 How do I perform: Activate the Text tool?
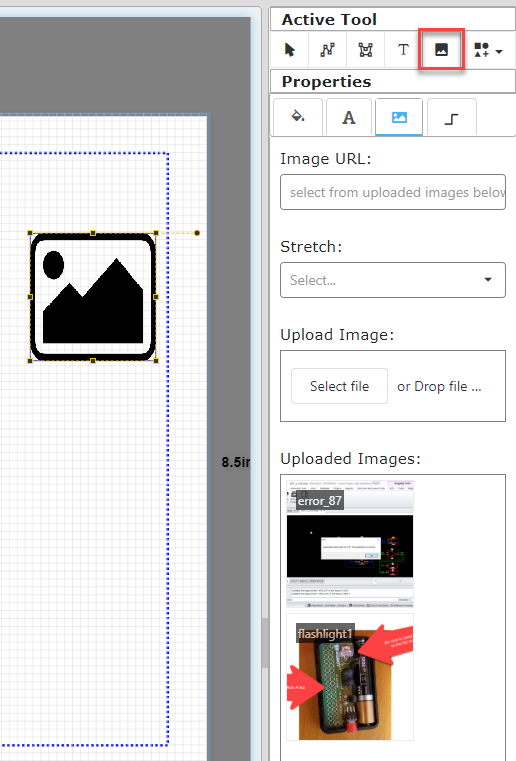403,50
